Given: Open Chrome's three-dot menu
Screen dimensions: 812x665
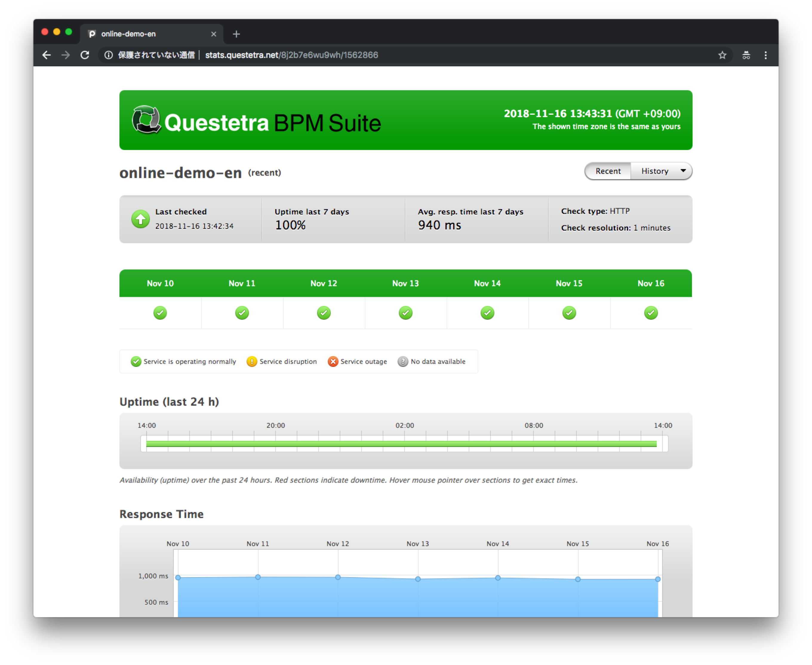Looking at the screenshot, I should click(x=766, y=55).
